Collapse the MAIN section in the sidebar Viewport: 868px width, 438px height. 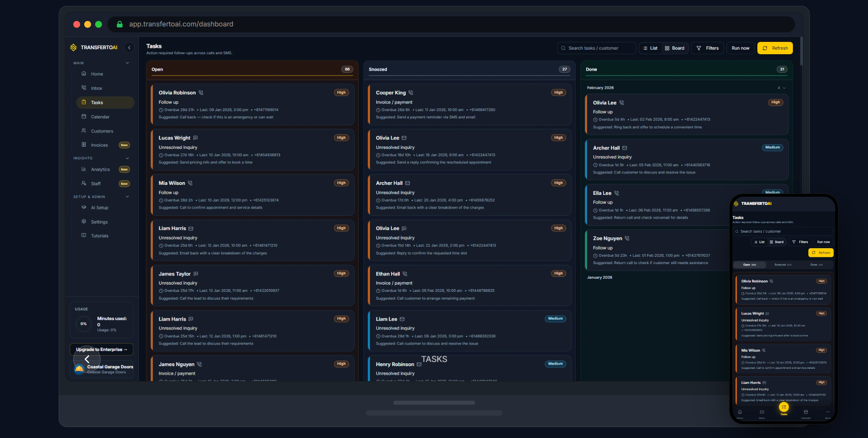(x=127, y=63)
